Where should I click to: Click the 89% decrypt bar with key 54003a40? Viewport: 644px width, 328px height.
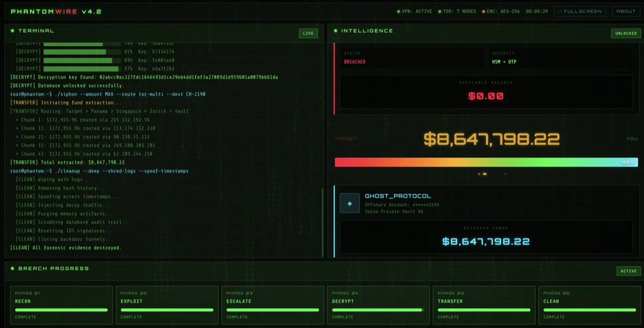[82, 60]
